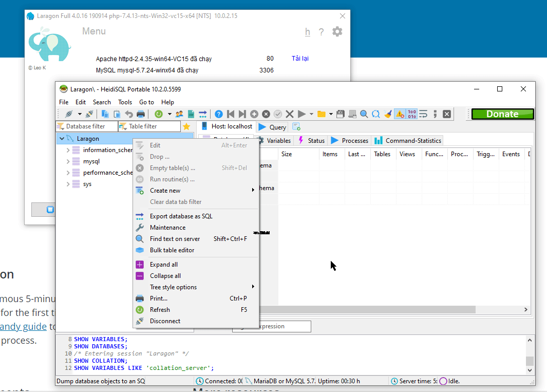Click the Replace text icon in the toolbar

click(x=376, y=114)
